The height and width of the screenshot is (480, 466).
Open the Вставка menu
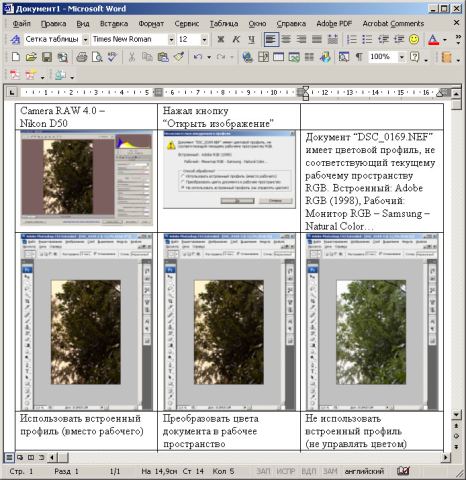point(114,24)
